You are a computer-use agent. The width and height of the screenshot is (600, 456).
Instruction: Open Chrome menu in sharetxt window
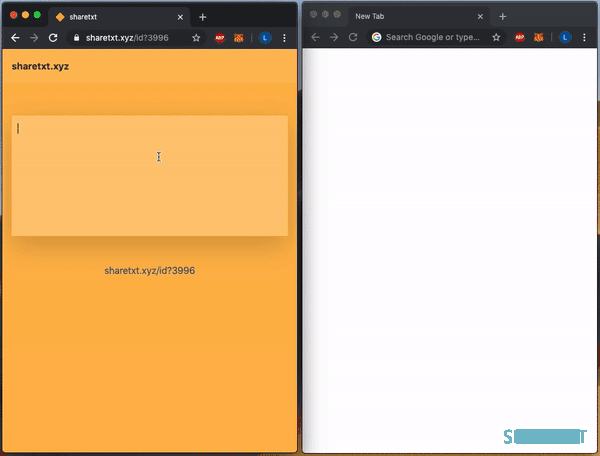(284, 38)
